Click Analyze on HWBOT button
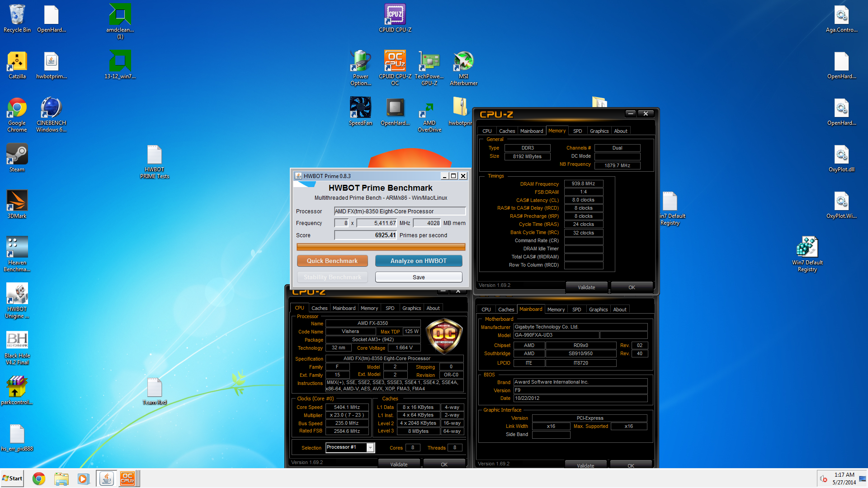Screen dimensions: 868x488 point(419,261)
